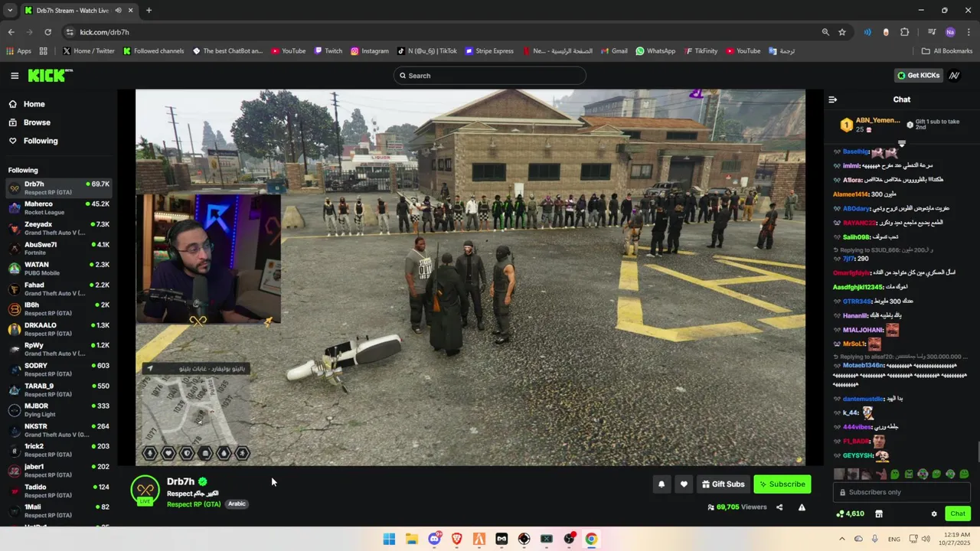The width and height of the screenshot is (980, 551).
Task: Open the Zeeyadx channel in Following list
Action: point(58,228)
